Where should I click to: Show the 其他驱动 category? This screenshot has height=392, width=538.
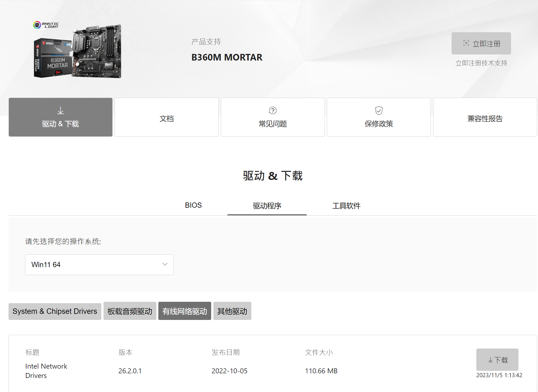(232, 311)
